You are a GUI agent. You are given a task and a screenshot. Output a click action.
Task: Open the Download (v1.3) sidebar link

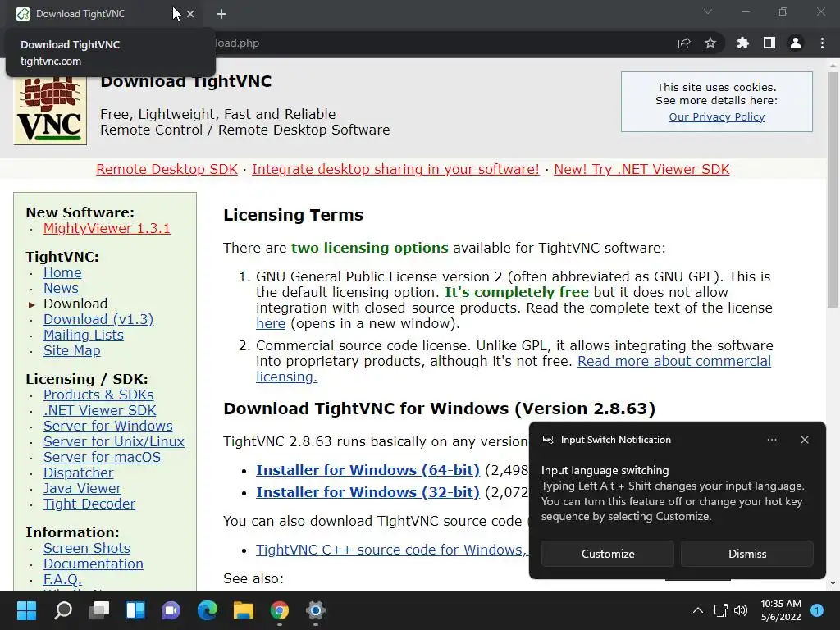[98, 319]
